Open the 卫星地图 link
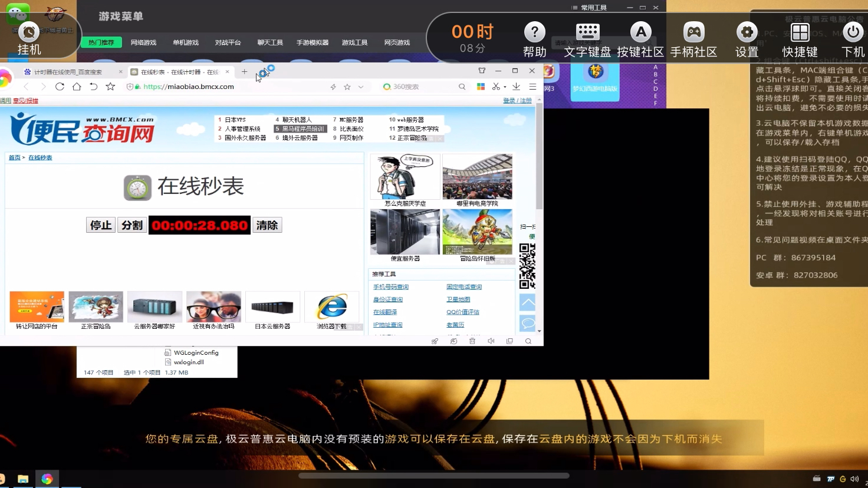868x488 pixels. tap(458, 299)
